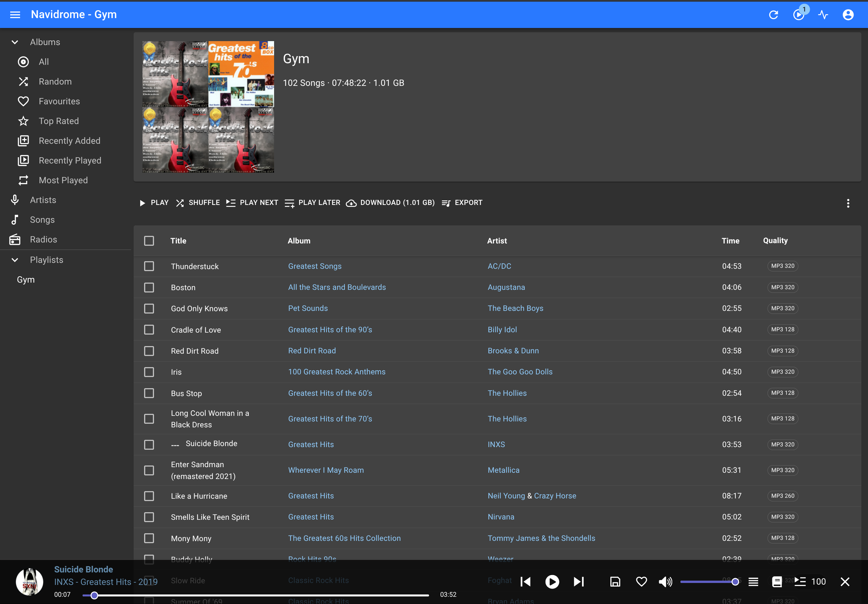This screenshot has width=868, height=604.
Task: Select the Cradle of Love checkbox
Action: pyautogui.click(x=149, y=330)
